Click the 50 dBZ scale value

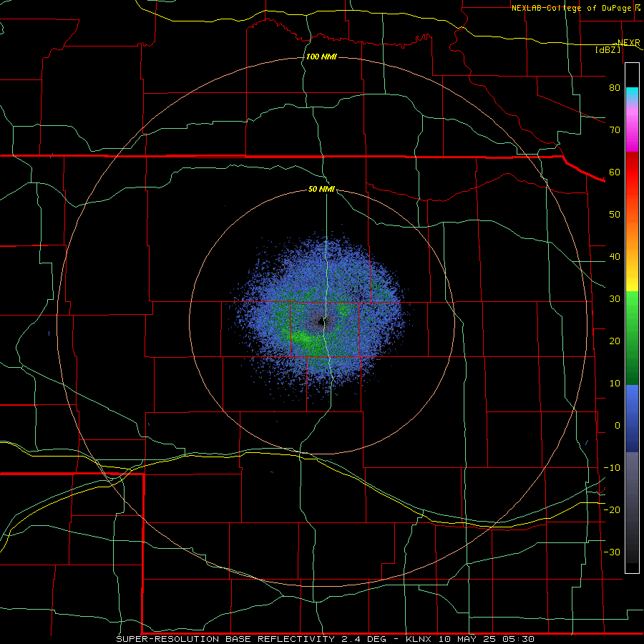coord(615,215)
